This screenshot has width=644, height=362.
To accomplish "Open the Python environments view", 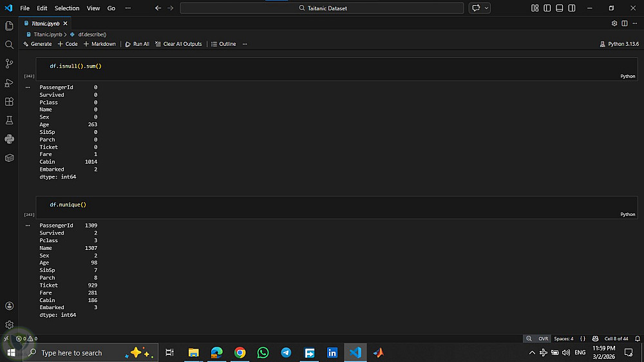I will [9, 139].
